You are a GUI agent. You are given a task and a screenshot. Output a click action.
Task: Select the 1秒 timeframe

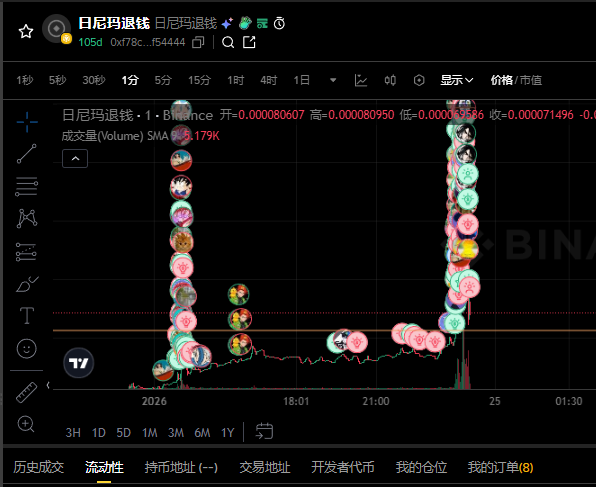[25, 80]
